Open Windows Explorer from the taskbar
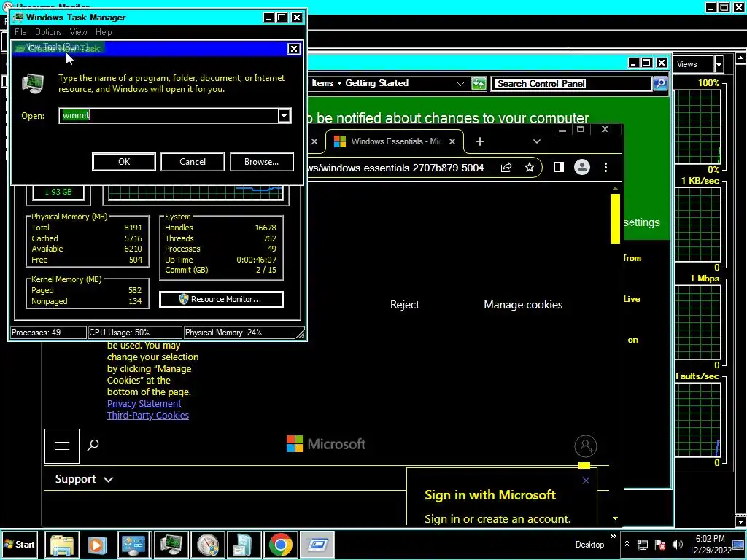This screenshot has height=560, width=747. pos(62,544)
